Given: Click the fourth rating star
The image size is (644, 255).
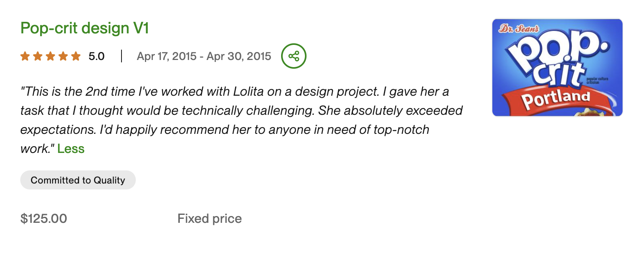Looking at the screenshot, I should click(63, 56).
